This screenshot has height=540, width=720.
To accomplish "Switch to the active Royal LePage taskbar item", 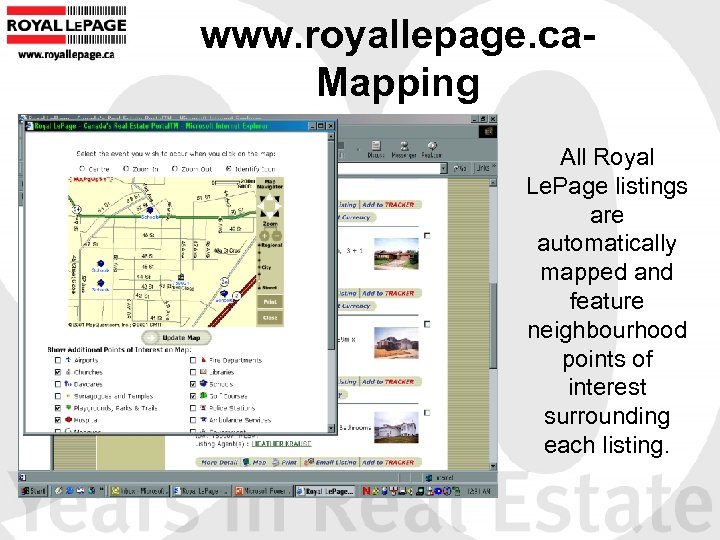I will (x=325, y=491).
